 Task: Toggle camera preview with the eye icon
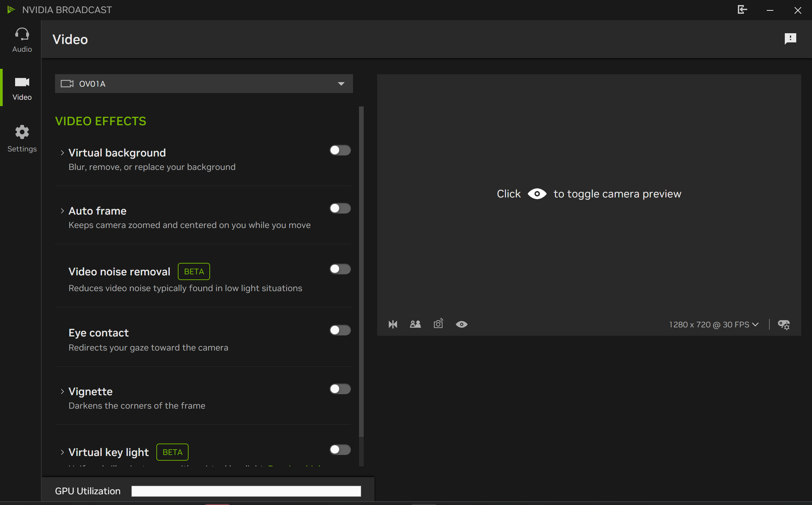[461, 324]
